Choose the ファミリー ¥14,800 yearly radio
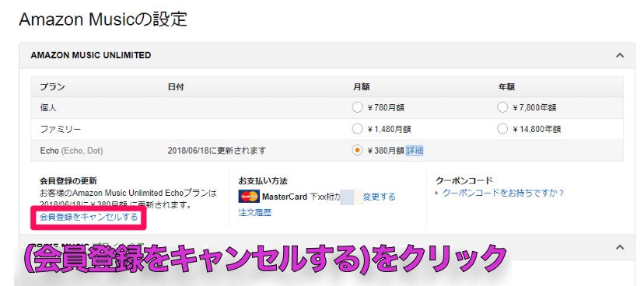644x286 pixels. [x=502, y=129]
